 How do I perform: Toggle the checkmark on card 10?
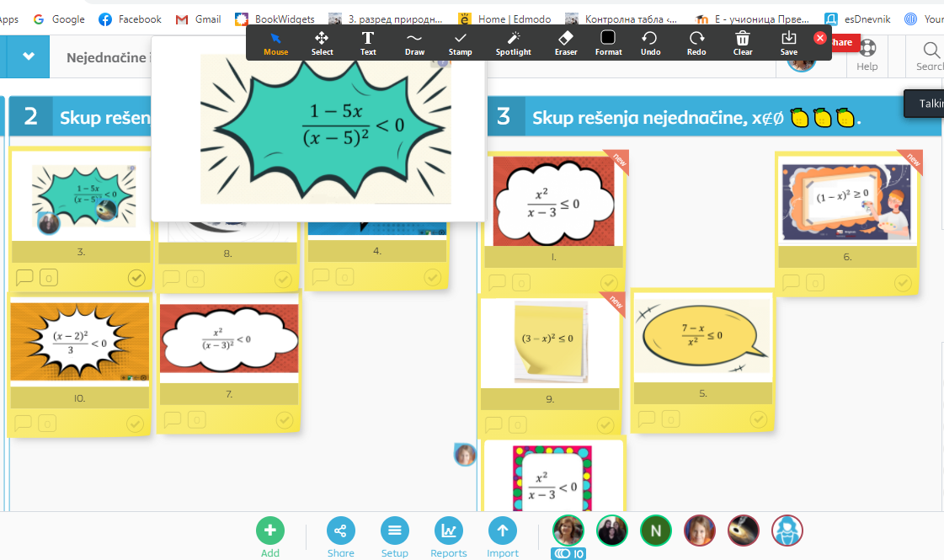[135, 424]
